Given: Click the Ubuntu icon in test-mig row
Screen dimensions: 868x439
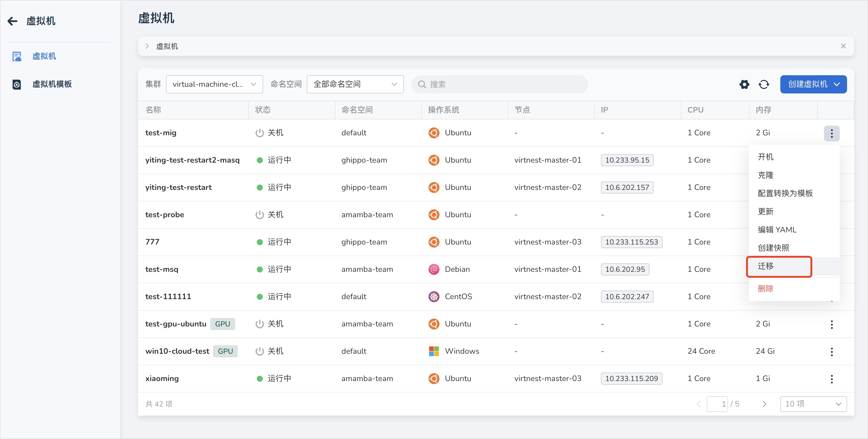Looking at the screenshot, I should [434, 133].
